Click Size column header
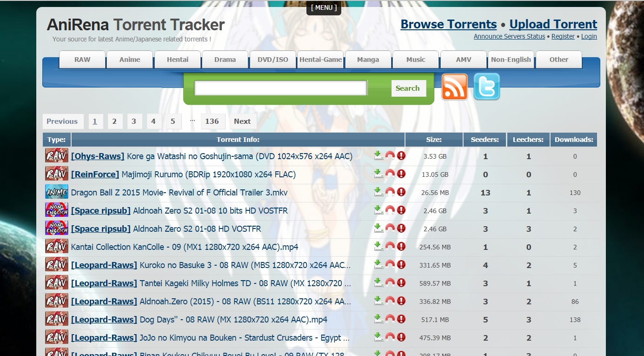 (x=434, y=140)
